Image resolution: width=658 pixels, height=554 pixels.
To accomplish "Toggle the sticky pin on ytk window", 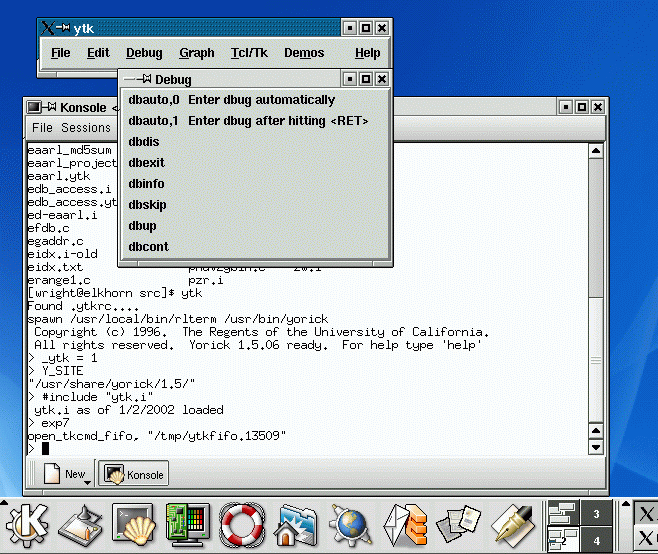I will click(x=62, y=28).
